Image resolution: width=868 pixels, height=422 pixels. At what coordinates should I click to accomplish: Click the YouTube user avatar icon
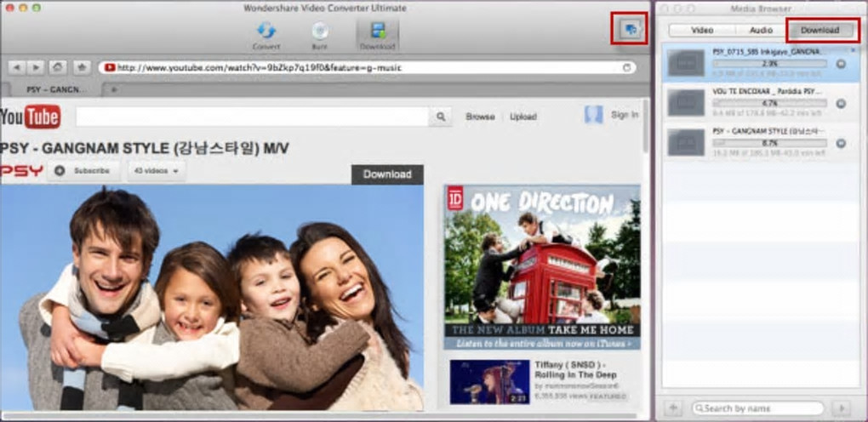593,115
